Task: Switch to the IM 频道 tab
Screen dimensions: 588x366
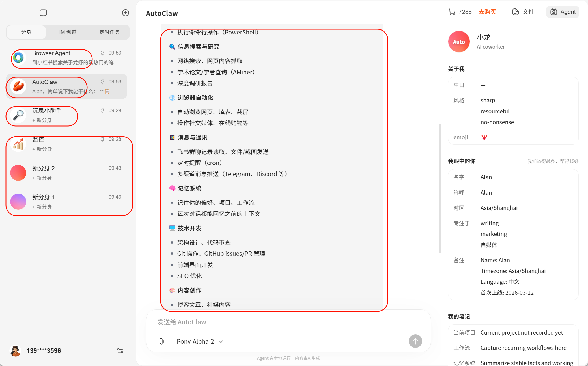Action: click(x=68, y=32)
